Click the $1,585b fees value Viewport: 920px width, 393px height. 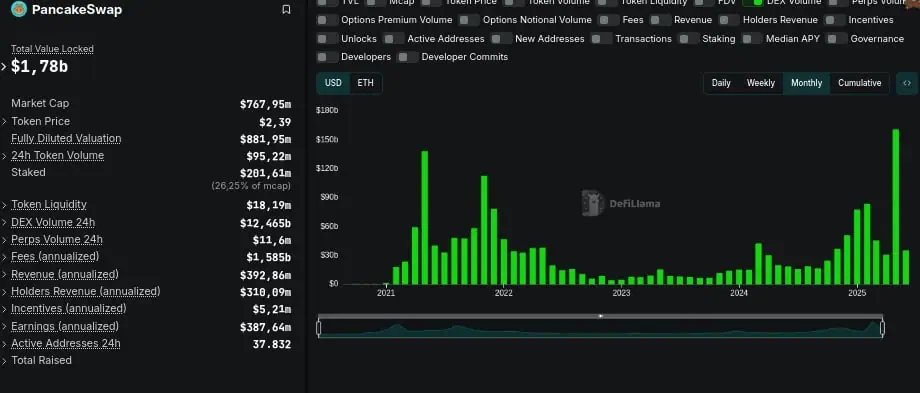coord(269,258)
